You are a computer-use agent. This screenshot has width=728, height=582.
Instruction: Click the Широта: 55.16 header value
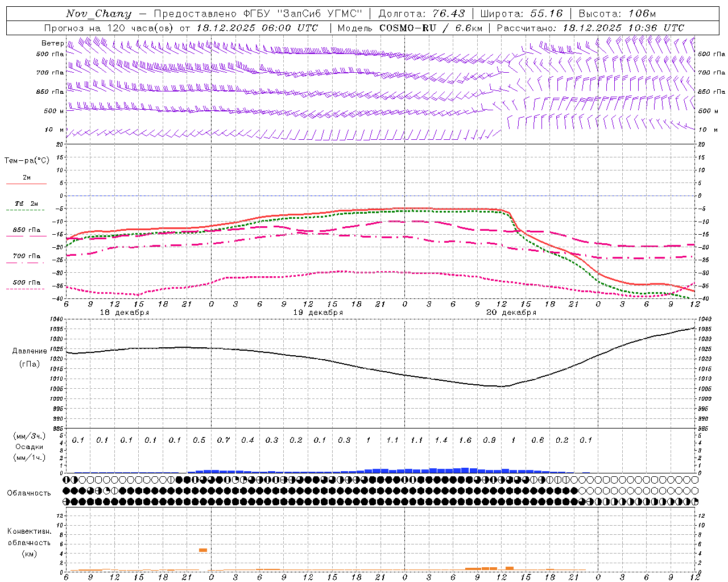(x=522, y=14)
